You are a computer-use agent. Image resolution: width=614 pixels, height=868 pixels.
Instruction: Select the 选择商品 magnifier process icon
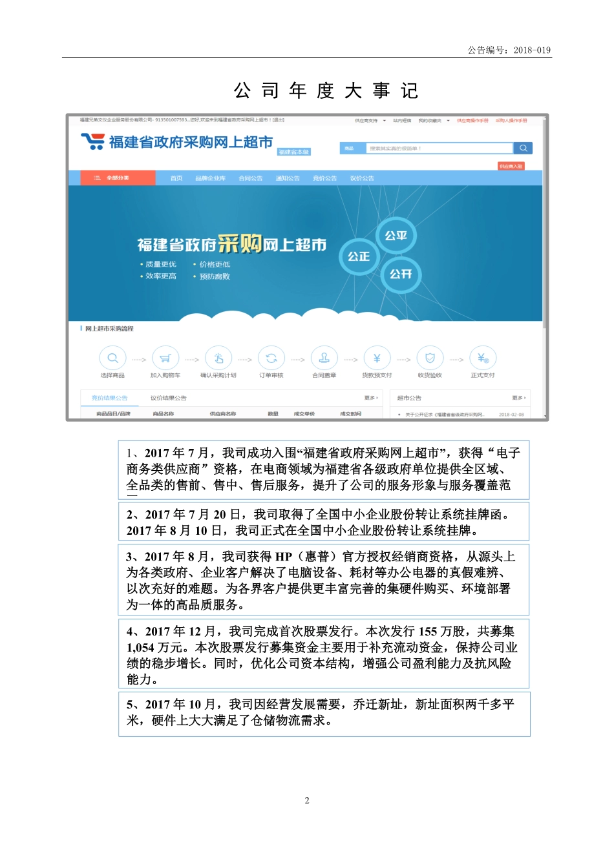[x=113, y=357]
